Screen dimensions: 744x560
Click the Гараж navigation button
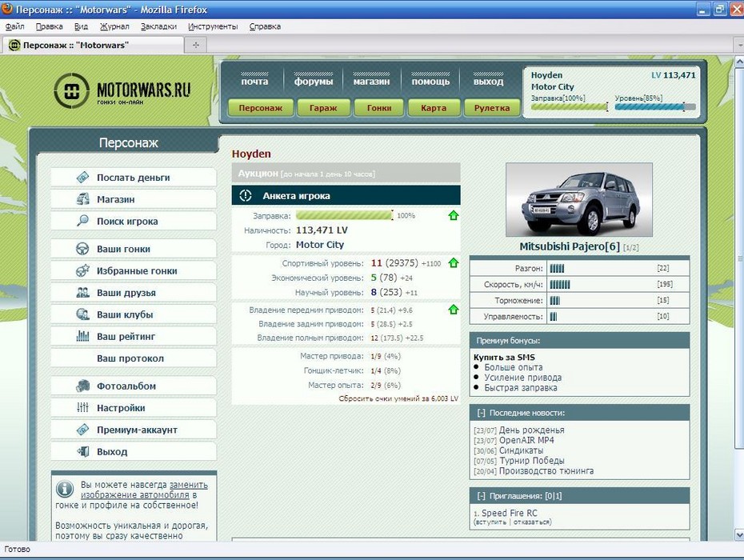pos(323,108)
